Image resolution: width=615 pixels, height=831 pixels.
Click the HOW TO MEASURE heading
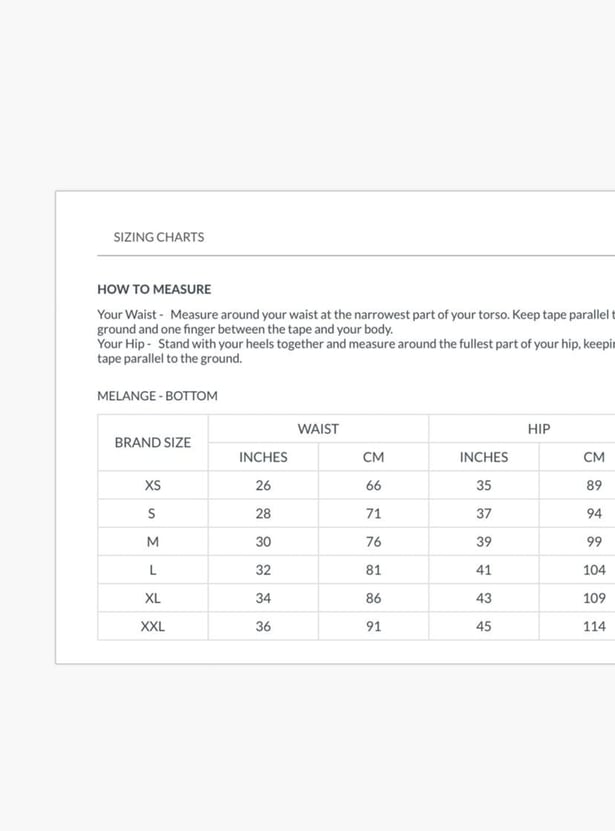(154, 289)
